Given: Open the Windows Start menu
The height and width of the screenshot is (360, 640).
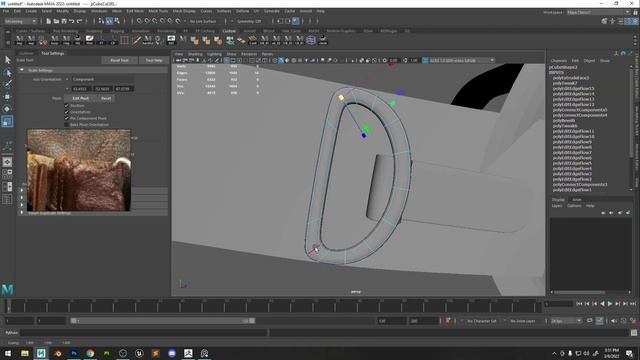Looking at the screenshot, I should 8,353.
